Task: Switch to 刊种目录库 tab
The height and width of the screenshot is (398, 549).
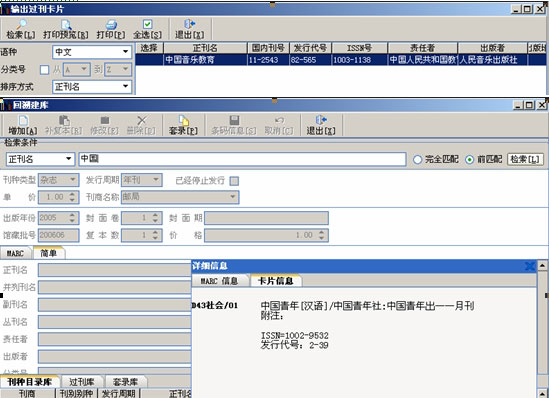Action: point(30,382)
